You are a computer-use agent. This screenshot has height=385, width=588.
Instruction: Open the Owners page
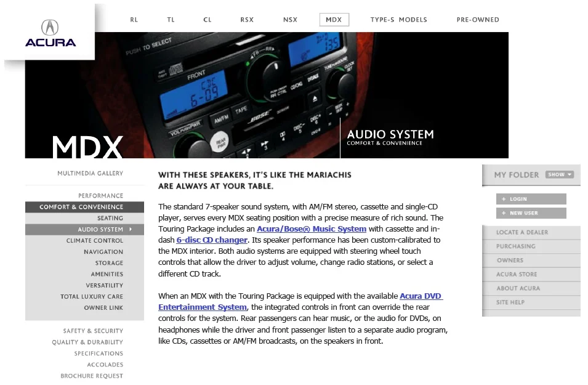tap(510, 261)
